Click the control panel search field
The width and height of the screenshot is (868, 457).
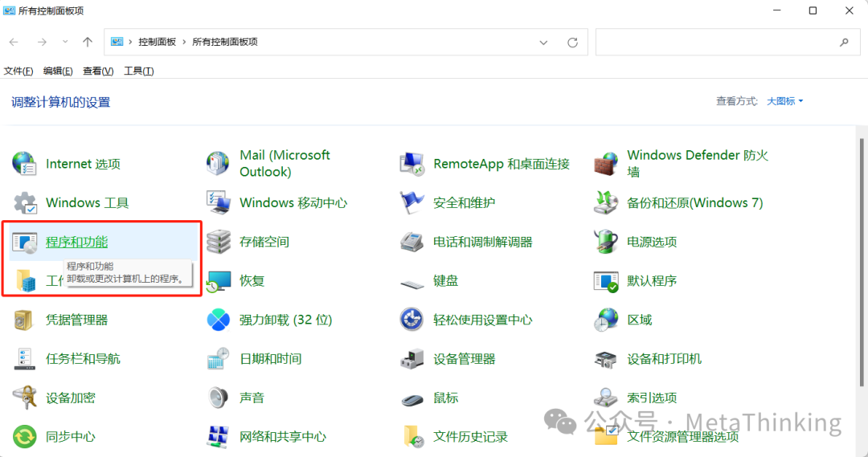728,42
